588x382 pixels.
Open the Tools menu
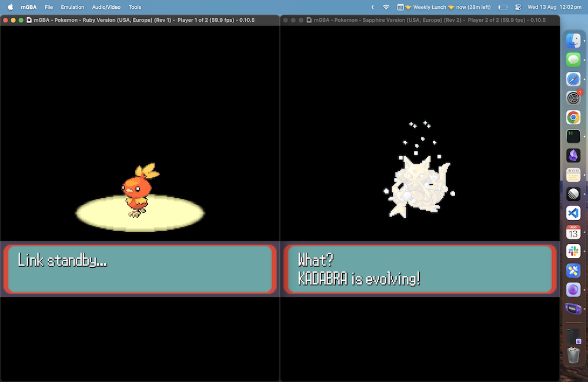point(135,7)
